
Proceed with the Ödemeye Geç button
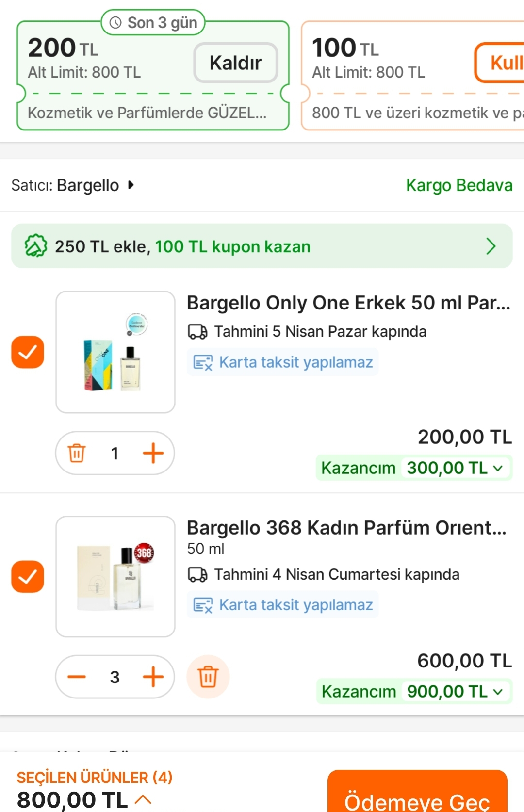pos(417,796)
